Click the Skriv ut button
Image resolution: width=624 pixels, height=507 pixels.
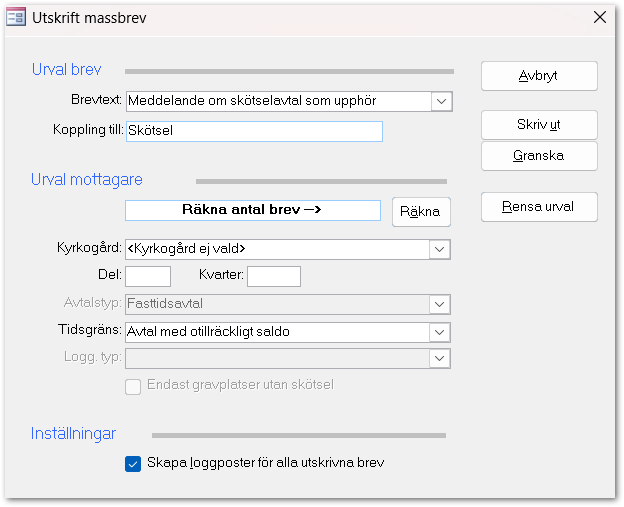(539, 125)
